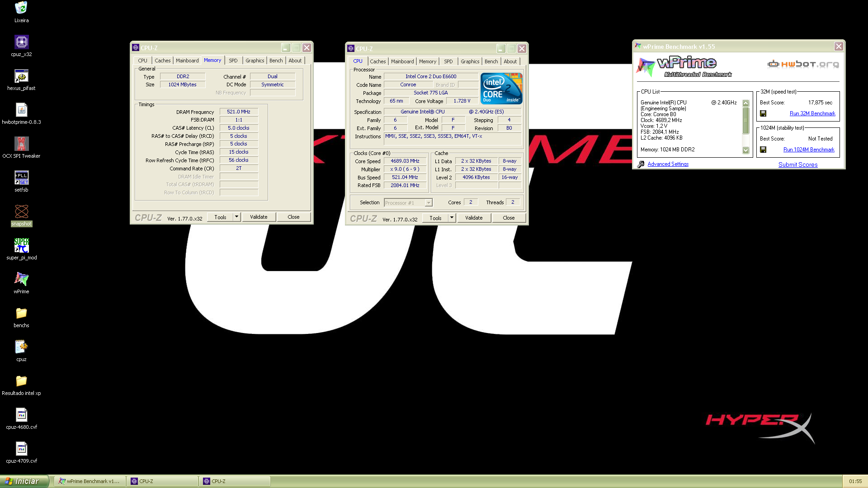Click the Close button in the CPU-Z CPU window
Screen dimensions: 868x488
point(509,218)
